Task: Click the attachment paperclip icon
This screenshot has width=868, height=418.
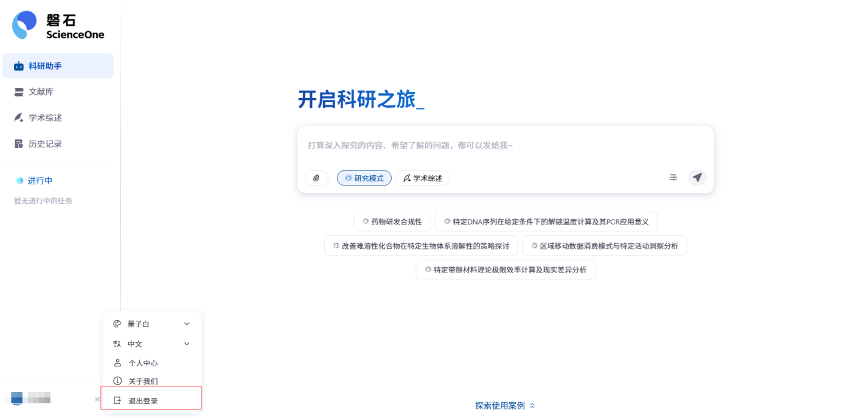Action: [x=316, y=178]
